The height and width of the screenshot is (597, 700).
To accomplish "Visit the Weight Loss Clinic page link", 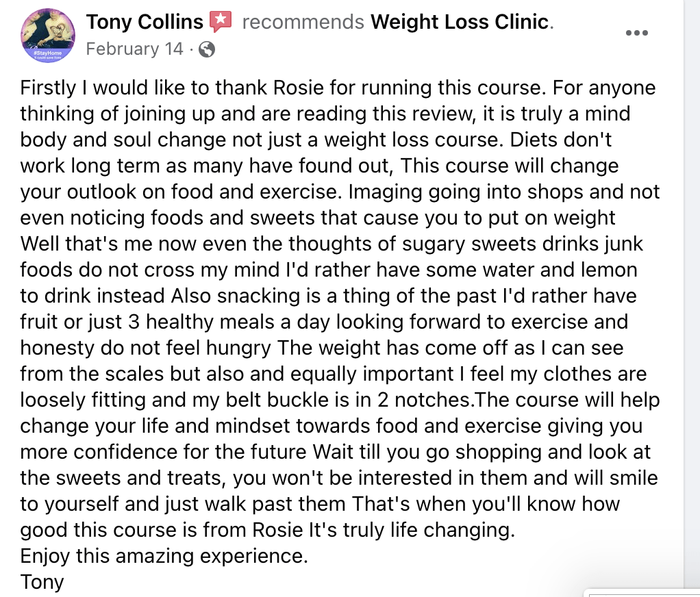I will 460,22.
